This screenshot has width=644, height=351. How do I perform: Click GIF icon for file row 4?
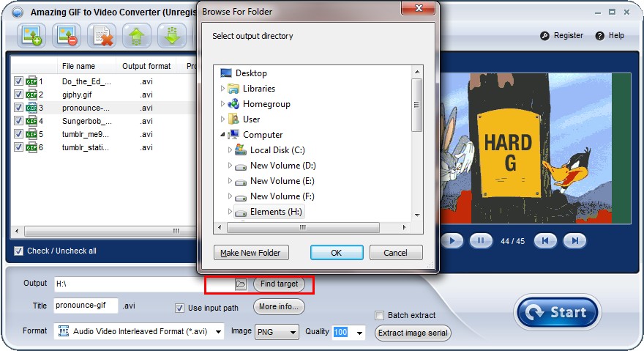[x=31, y=121]
